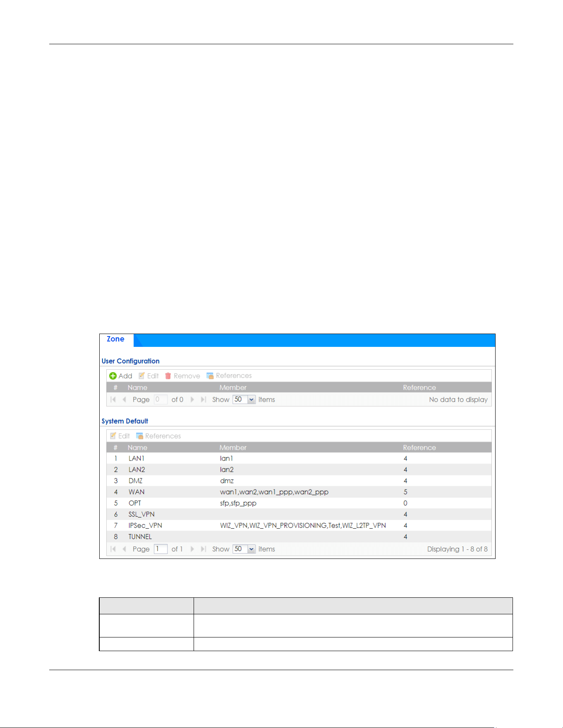Select the IPSec_VPN zone row
The height and width of the screenshot is (728, 563).
(x=299, y=525)
